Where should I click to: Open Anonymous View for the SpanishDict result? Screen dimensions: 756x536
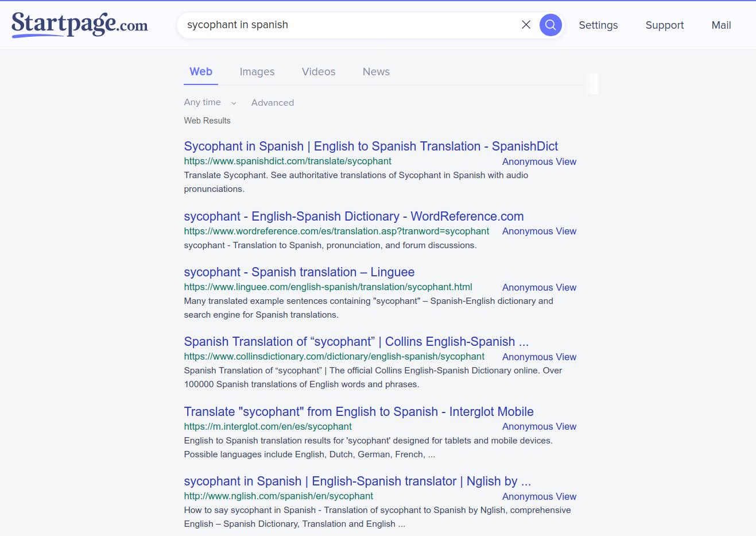pyautogui.click(x=539, y=162)
